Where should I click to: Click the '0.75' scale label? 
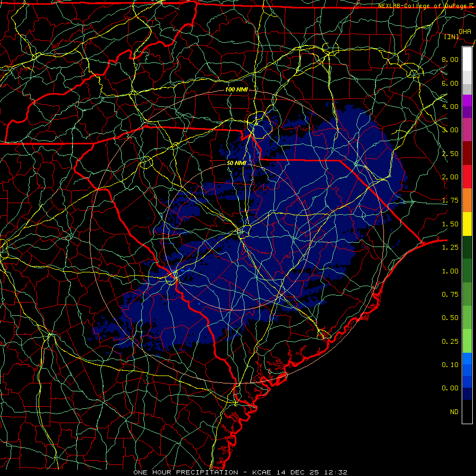click(x=450, y=295)
